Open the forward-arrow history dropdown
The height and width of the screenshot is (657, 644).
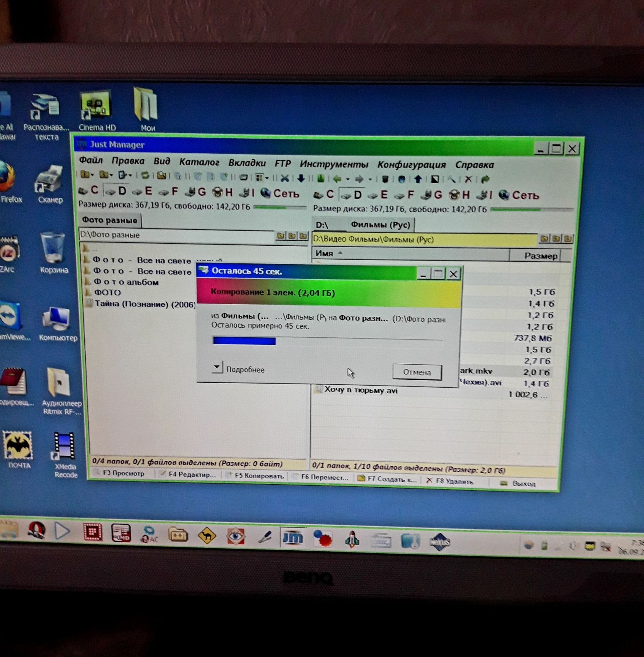(370, 179)
